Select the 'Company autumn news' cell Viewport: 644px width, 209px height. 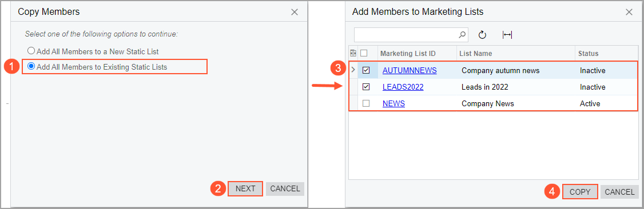(515, 70)
